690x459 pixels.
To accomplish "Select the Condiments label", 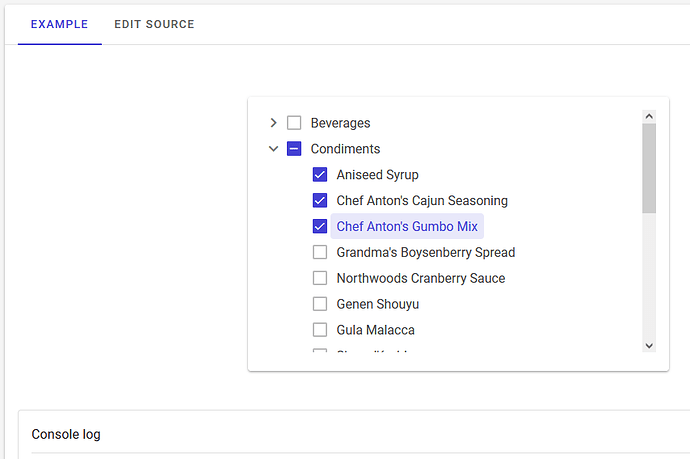I will coord(345,149).
